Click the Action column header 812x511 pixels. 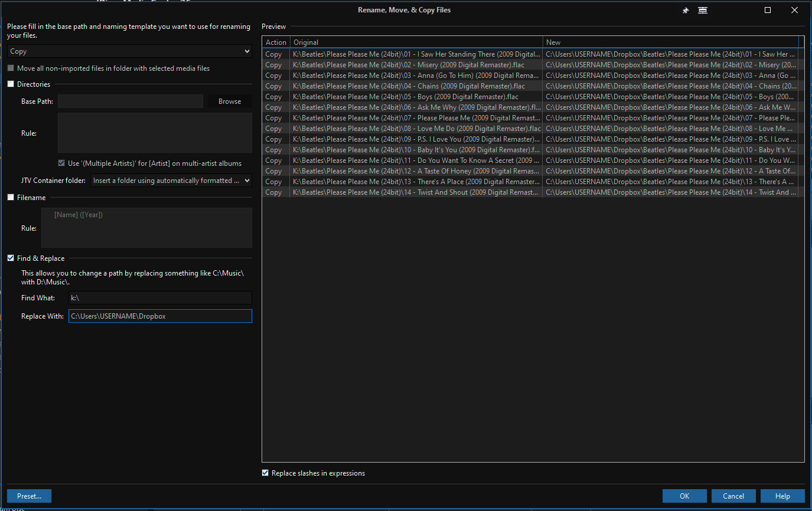tap(276, 42)
